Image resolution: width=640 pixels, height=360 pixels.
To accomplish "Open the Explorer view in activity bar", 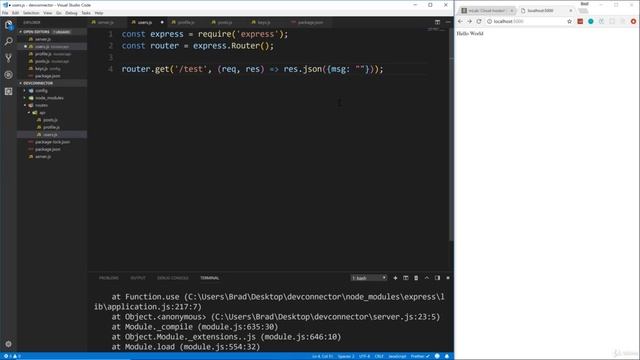I will (x=9, y=25).
